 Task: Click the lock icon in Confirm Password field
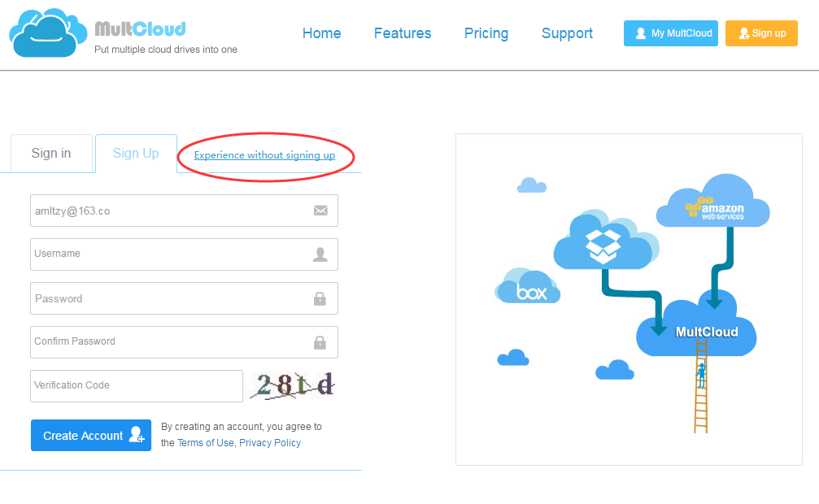coord(320,342)
